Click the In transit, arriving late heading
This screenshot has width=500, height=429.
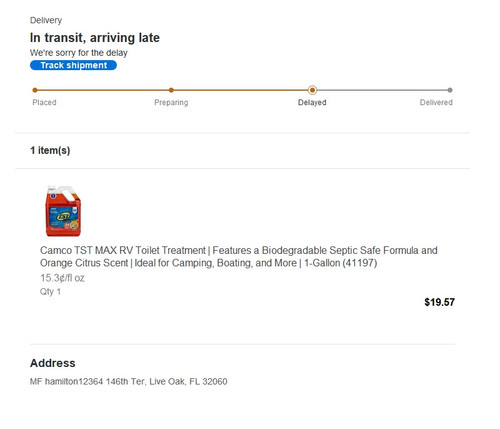tap(95, 38)
